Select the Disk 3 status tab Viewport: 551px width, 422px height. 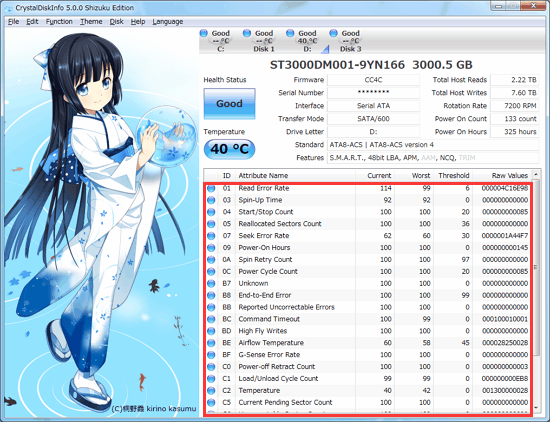point(345,41)
